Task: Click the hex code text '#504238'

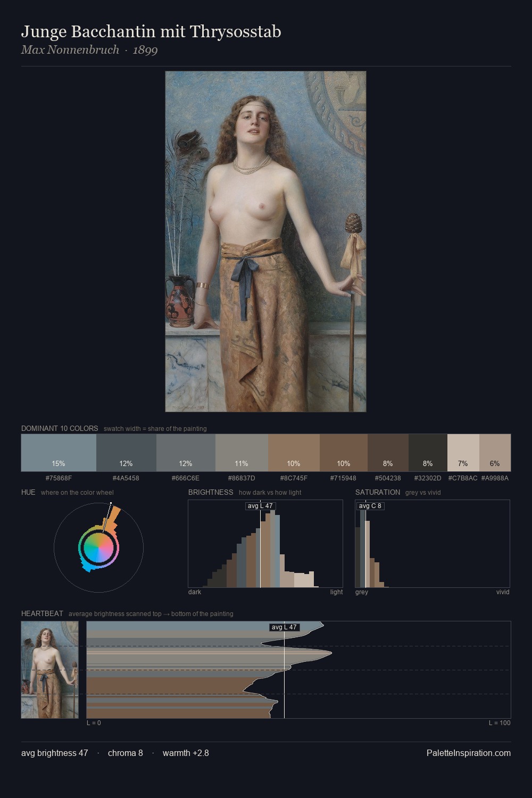Action: [388, 478]
